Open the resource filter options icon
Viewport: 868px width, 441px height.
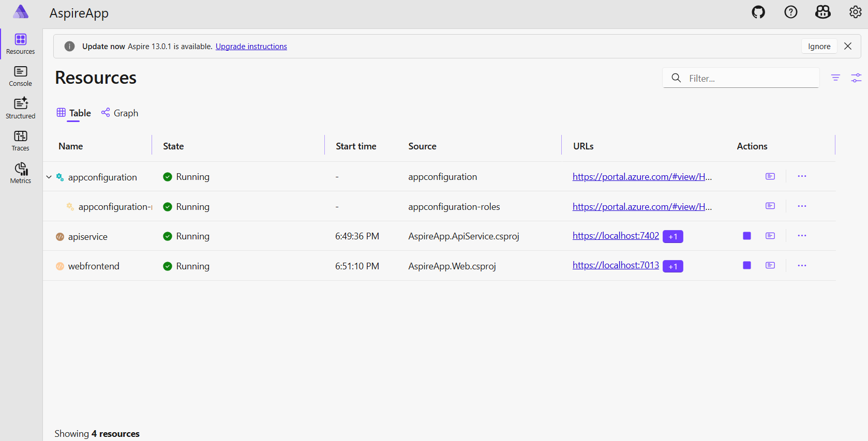835,78
